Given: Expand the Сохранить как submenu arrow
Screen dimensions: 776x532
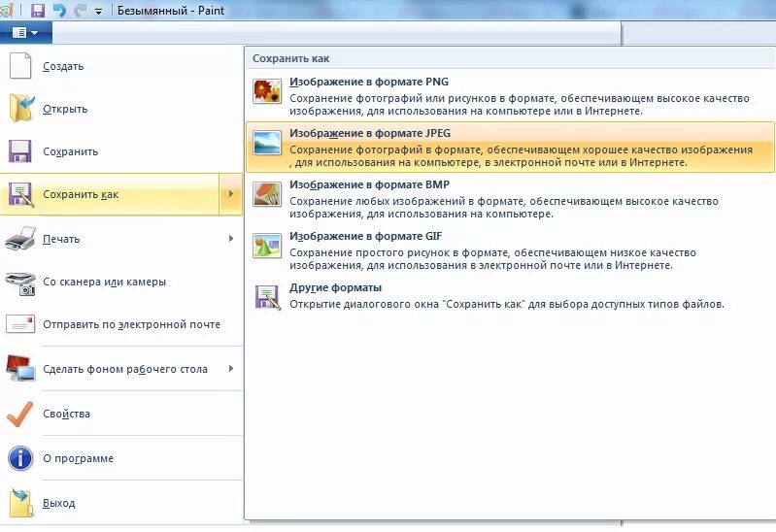Looking at the screenshot, I should click(x=230, y=194).
